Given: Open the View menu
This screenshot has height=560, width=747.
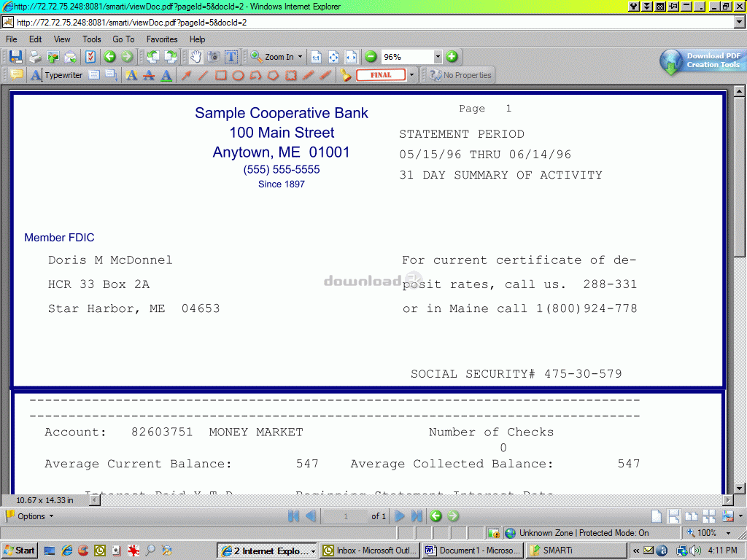Looking at the screenshot, I should (x=62, y=39).
